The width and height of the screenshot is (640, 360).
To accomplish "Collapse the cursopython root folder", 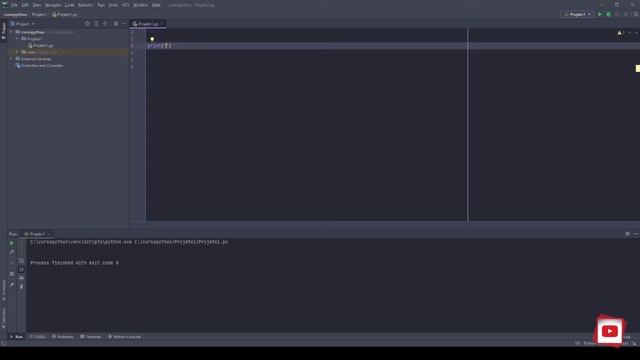I will click(x=12, y=32).
